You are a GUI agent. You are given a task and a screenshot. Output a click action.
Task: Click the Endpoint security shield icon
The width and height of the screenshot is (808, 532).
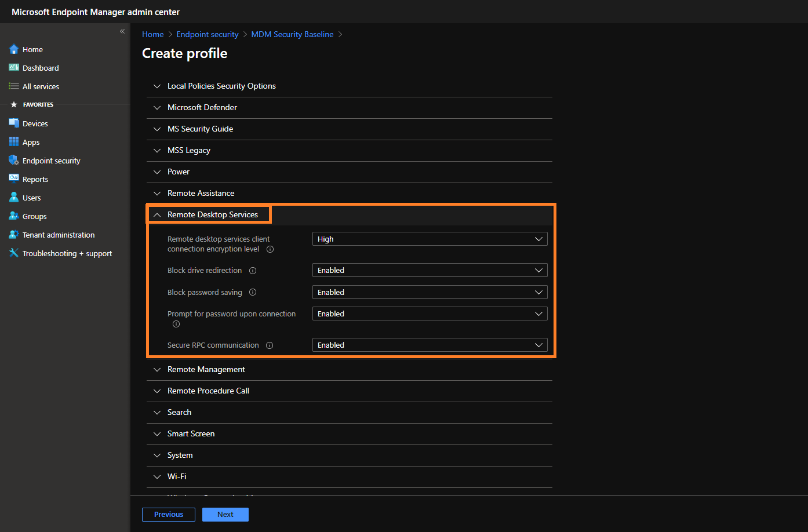14,161
